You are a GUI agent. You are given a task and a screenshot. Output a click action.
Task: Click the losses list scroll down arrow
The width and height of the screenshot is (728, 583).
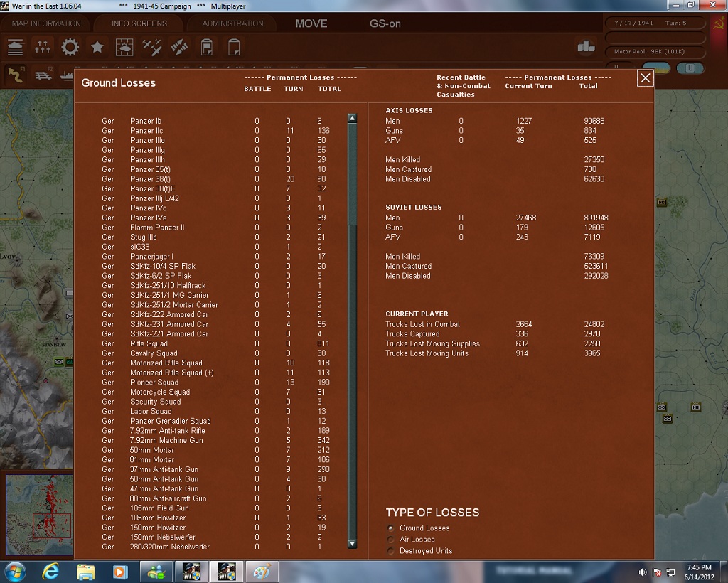coord(353,544)
